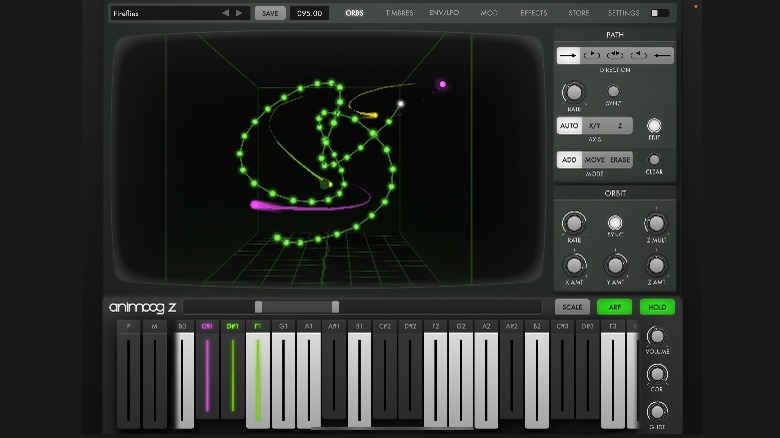Play the A2 key
Viewport: 780px width, 438px height.
486,378
